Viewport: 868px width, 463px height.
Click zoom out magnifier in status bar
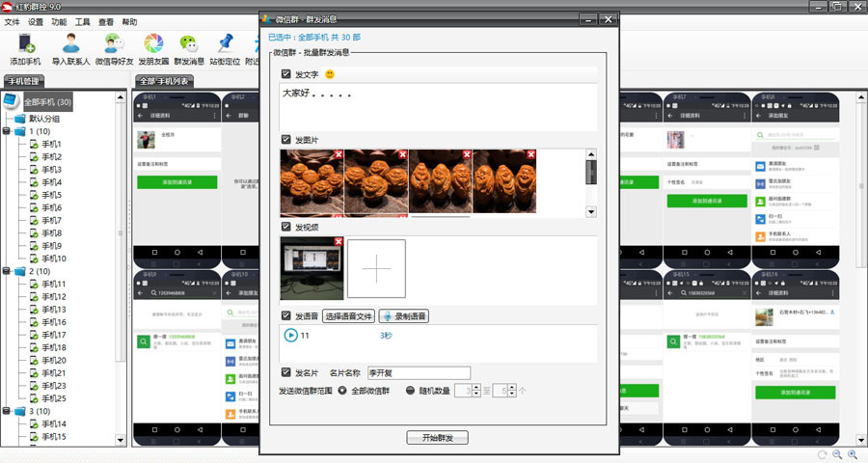point(837,454)
